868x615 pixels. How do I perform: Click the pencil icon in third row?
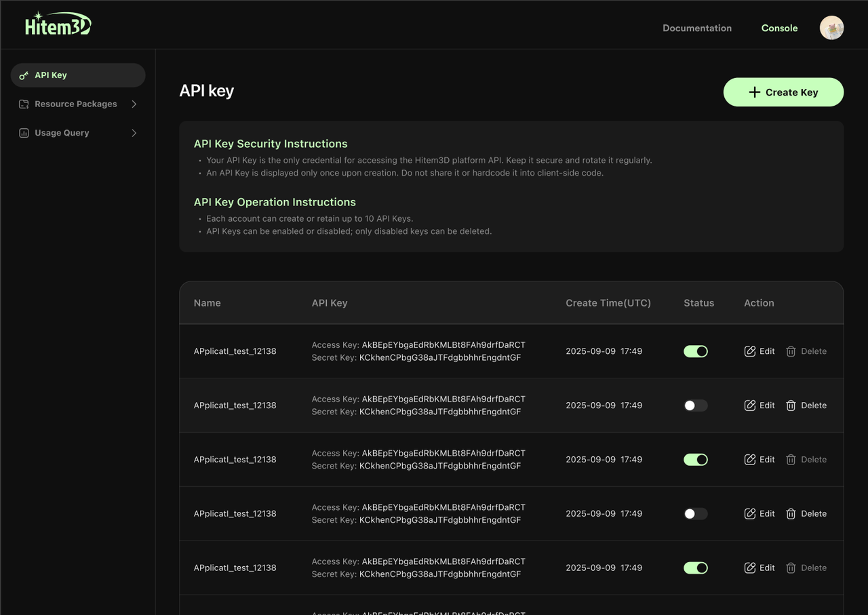[750, 460]
